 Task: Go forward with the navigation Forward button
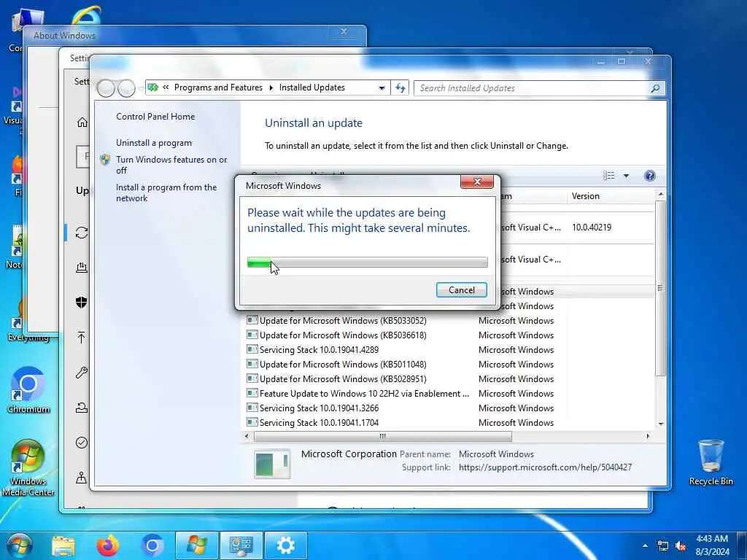pos(126,88)
